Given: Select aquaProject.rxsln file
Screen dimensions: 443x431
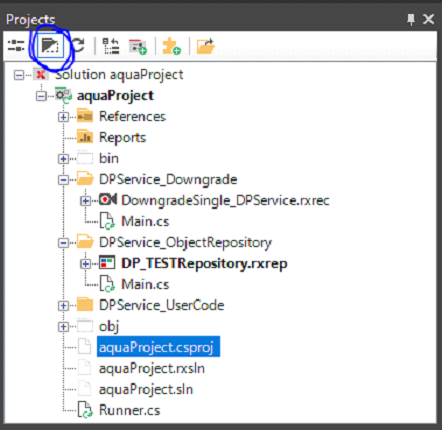Looking at the screenshot, I should [152, 369].
